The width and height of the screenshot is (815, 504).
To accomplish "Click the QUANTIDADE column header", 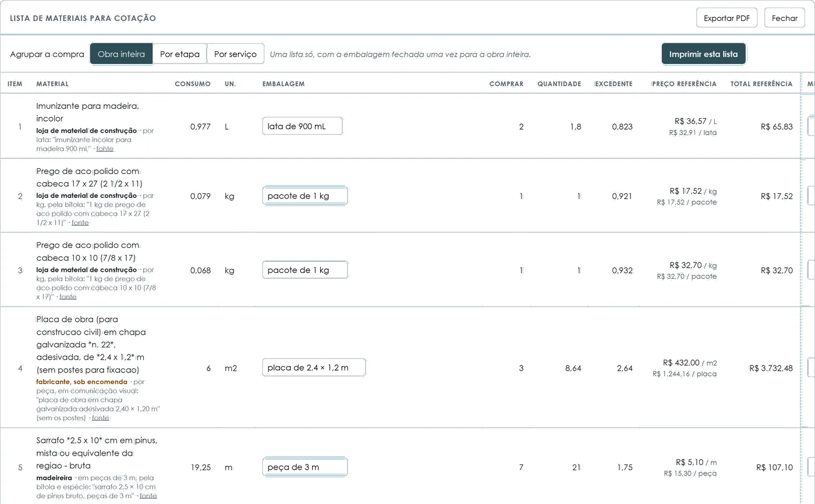I will tap(559, 84).
